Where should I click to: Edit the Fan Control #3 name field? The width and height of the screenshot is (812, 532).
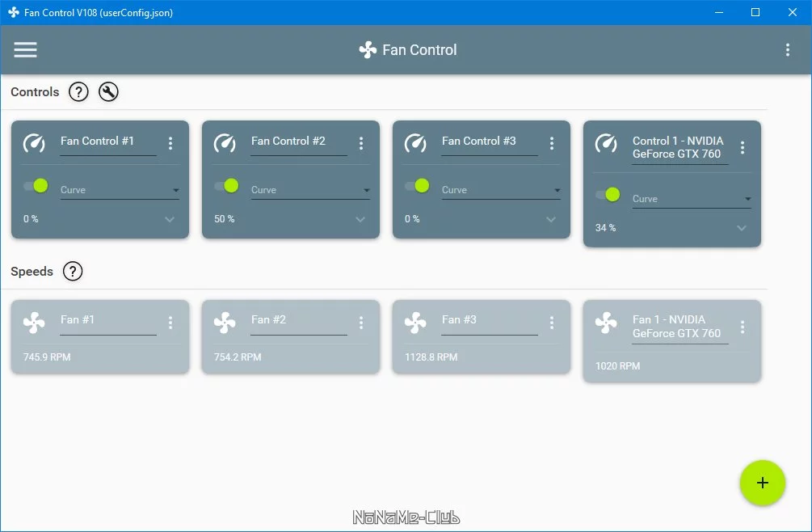[x=490, y=143]
